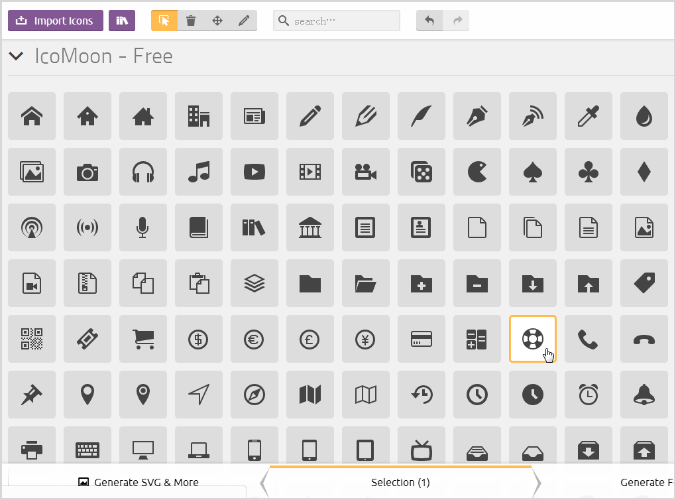Select the shopping cart icon

143,339
